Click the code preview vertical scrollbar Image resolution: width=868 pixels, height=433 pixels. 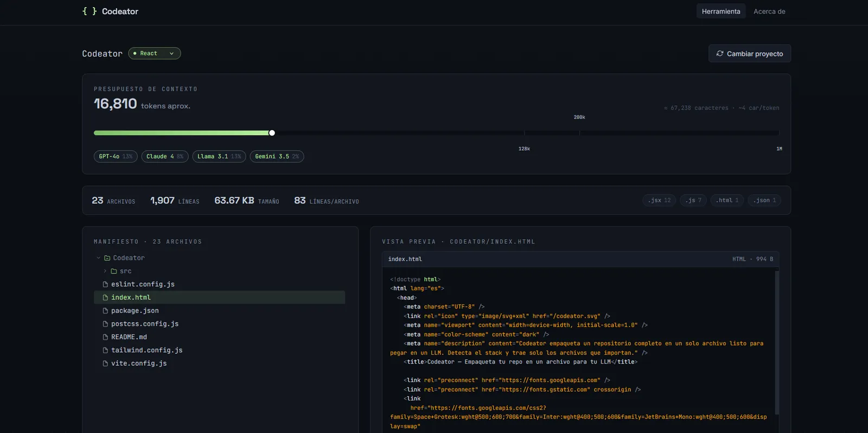[x=777, y=342]
